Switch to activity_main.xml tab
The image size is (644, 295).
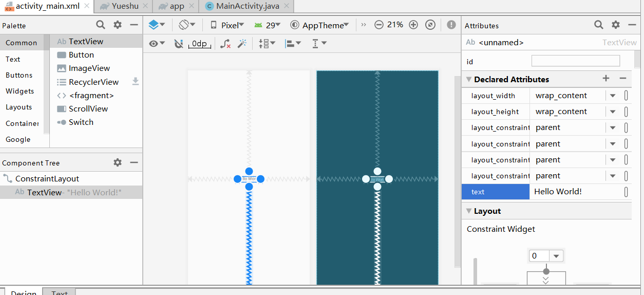(x=47, y=6)
